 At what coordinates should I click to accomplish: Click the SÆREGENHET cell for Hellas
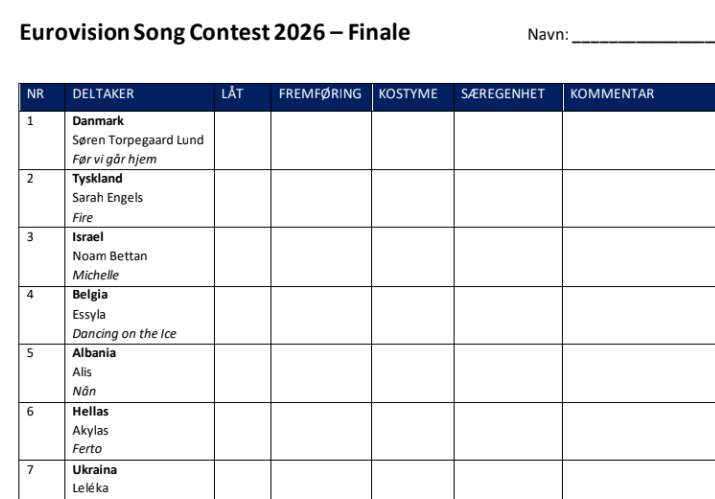[508, 431]
